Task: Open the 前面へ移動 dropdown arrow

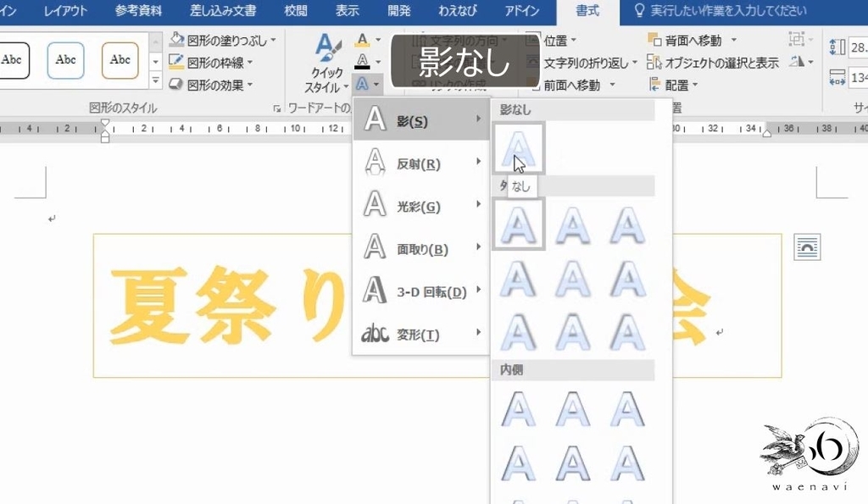Action: (613, 85)
